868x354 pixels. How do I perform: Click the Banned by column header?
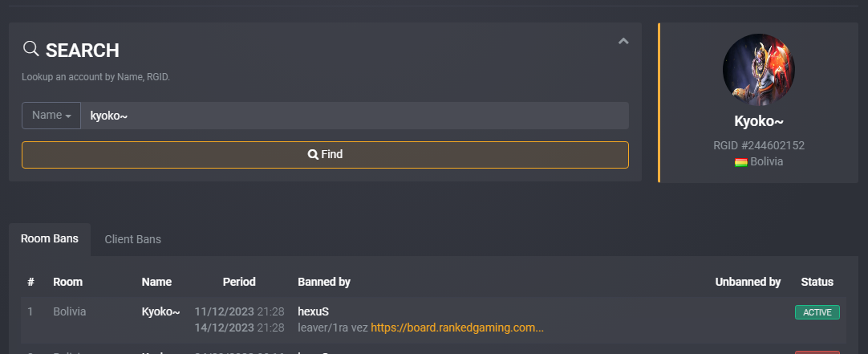point(324,282)
